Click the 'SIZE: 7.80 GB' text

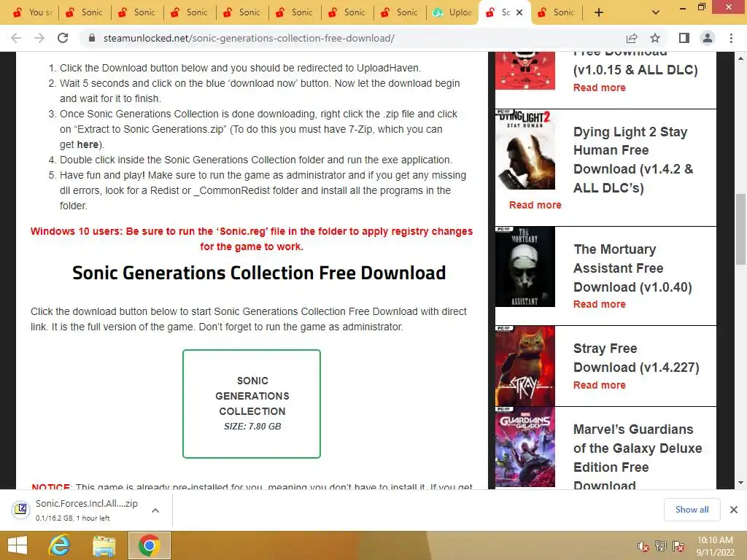252,426
